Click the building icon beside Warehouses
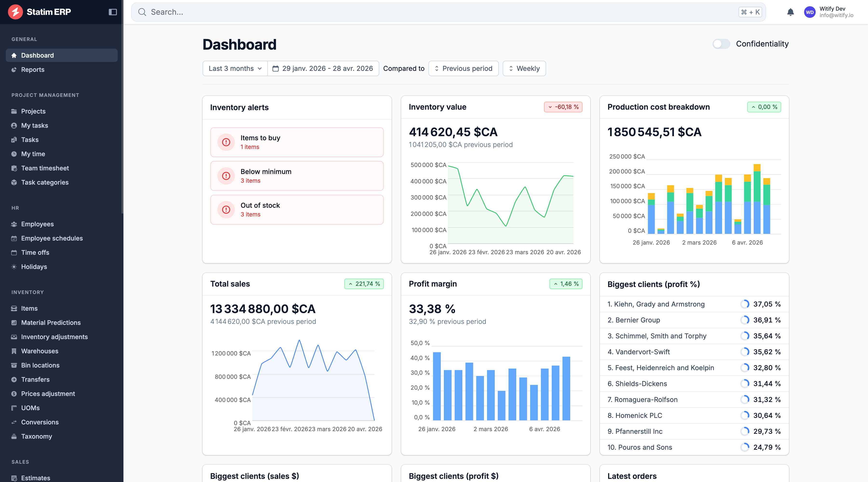The width and height of the screenshot is (868, 482). pos(14,351)
